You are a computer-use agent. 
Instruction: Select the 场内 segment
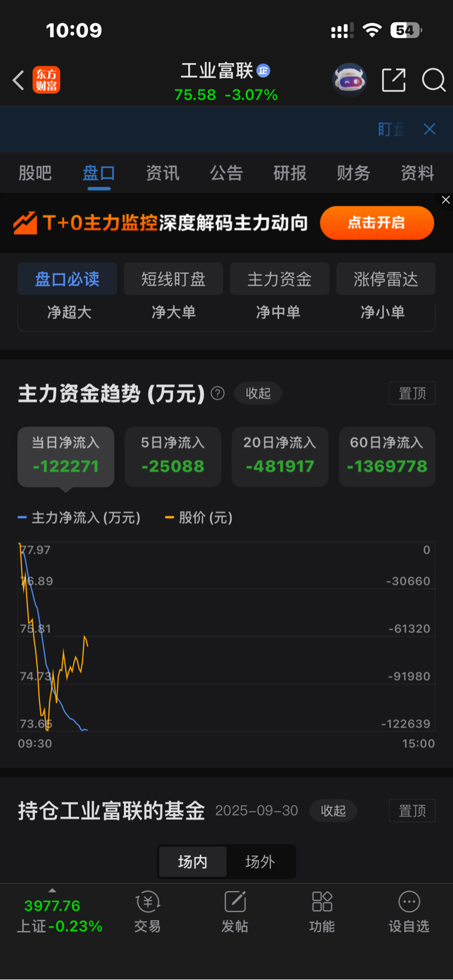click(193, 862)
